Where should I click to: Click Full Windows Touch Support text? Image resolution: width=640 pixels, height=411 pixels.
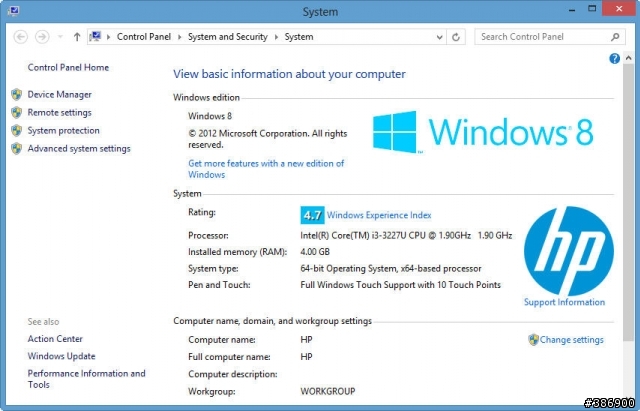(x=400, y=285)
